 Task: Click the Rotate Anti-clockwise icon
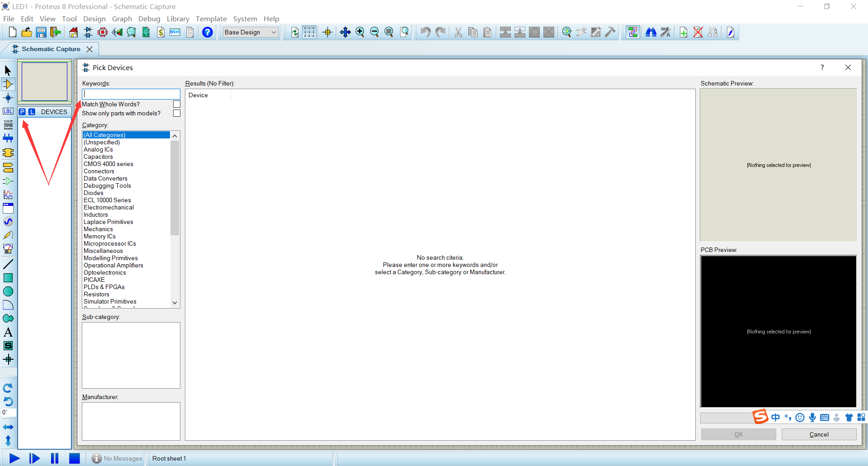pyautogui.click(x=8, y=401)
